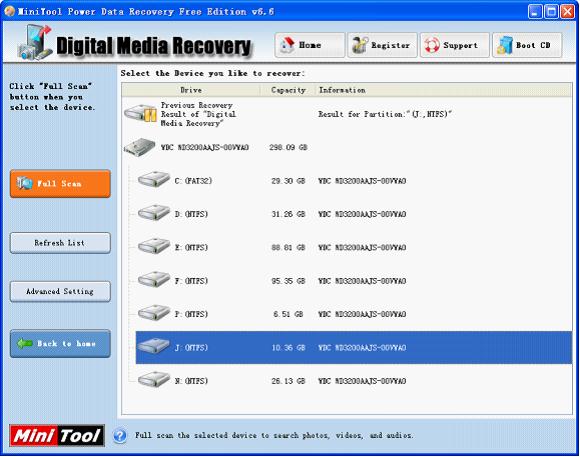This screenshot has width=580, height=457.
Task: Maximize the MiniTool window
Action: [x=552, y=11]
